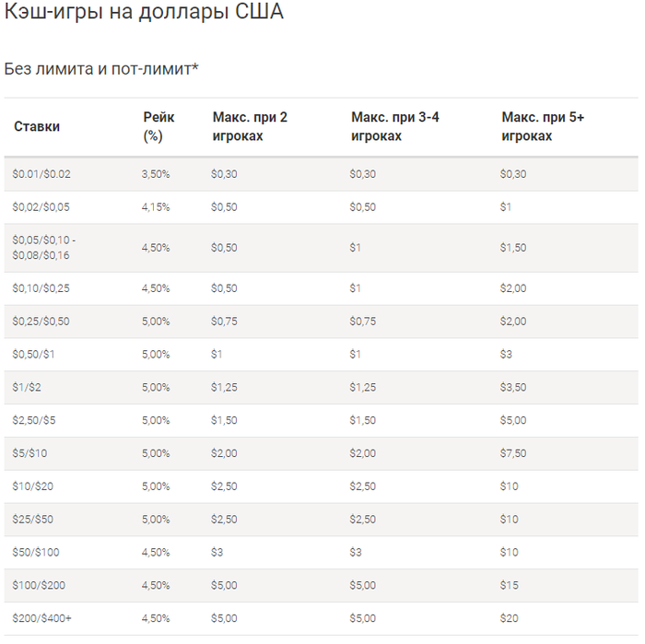Click the 'Рейк (%)' column header
Viewport: 645px width, 644px height.
pos(158,126)
